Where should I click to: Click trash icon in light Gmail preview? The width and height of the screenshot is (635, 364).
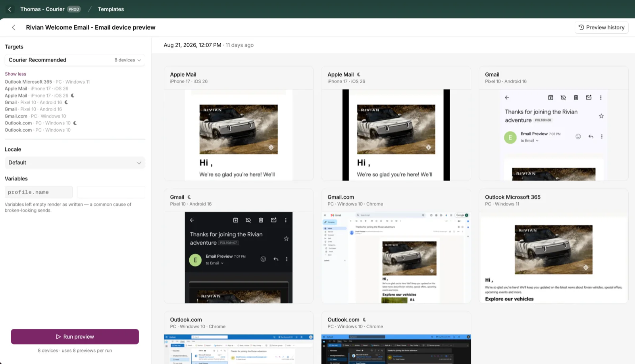(x=576, y=98)
